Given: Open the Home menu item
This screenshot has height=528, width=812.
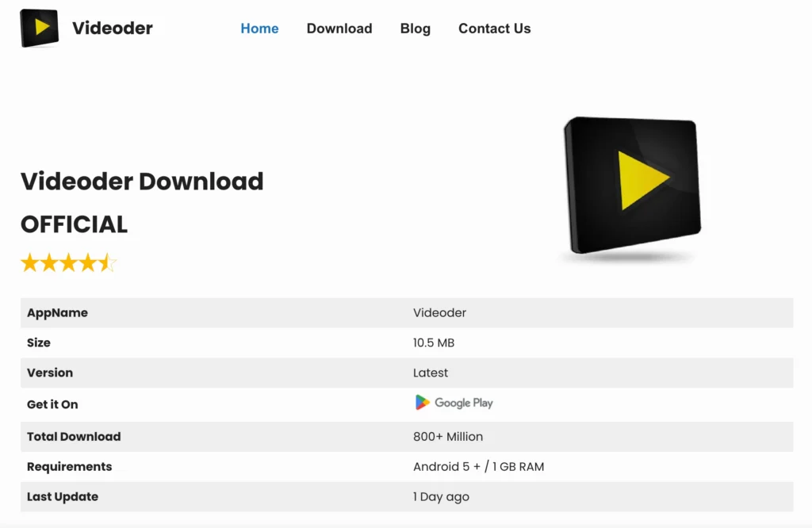Looking at the screenshot, I should 259,29.
